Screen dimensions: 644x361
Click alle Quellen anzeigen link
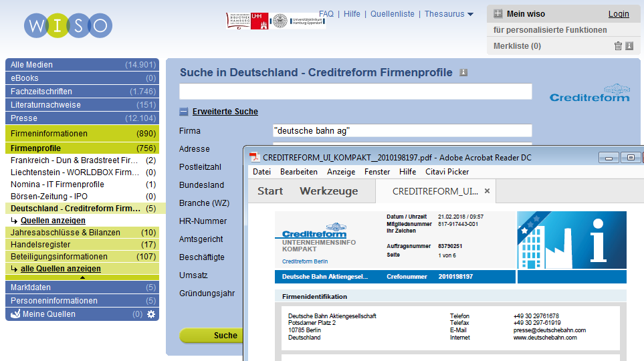(x=60, y=269)
